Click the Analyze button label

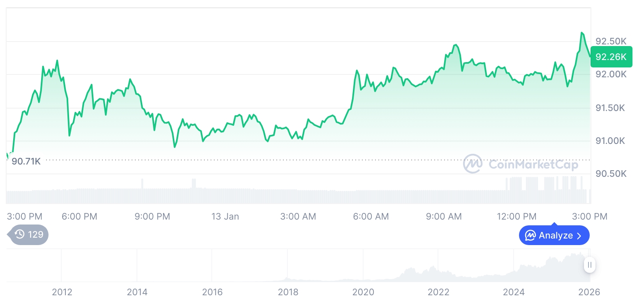pos(556,236)
